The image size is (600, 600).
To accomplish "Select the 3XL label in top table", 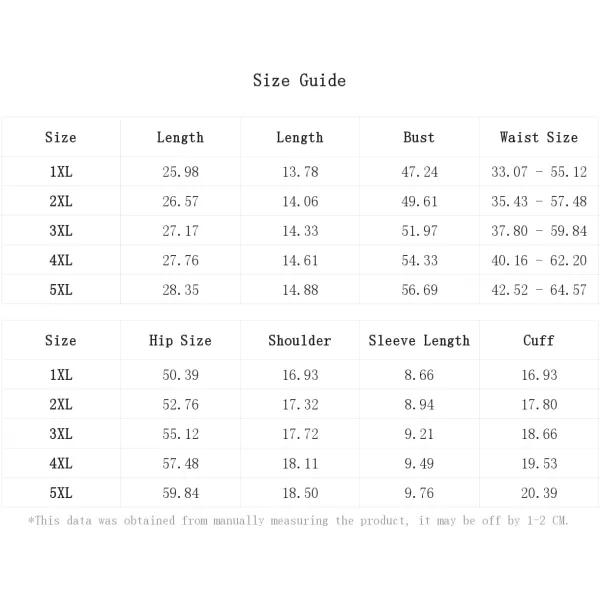I will coord(61,231).
